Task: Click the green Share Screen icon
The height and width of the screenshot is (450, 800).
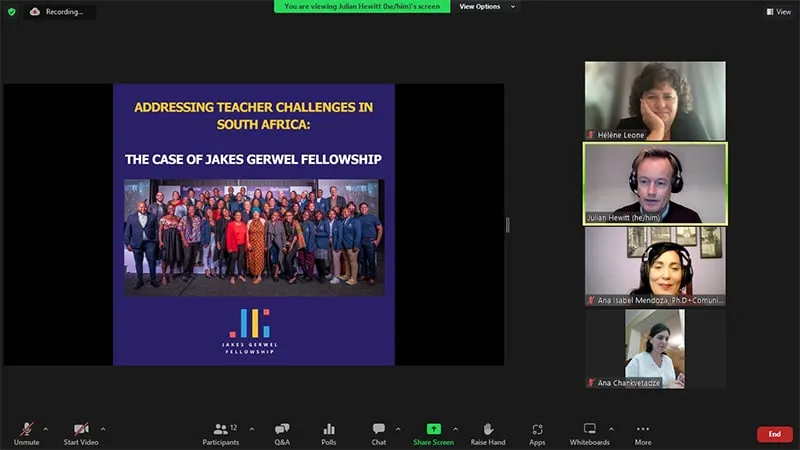Action: (433, 431)
